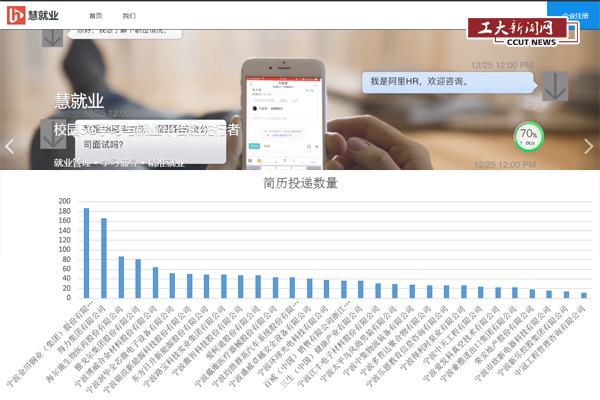600x400 pixels.
Task: Click the blue 企业注册 button
Action: pos(573,15)
